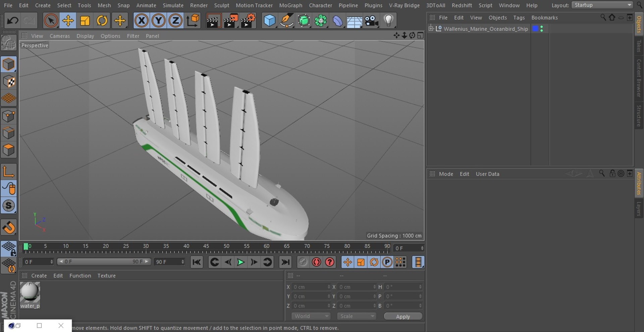Click the blue layer color swatch
The width and height of the screenshot is (644, 332).
click(x=535, y=29)
